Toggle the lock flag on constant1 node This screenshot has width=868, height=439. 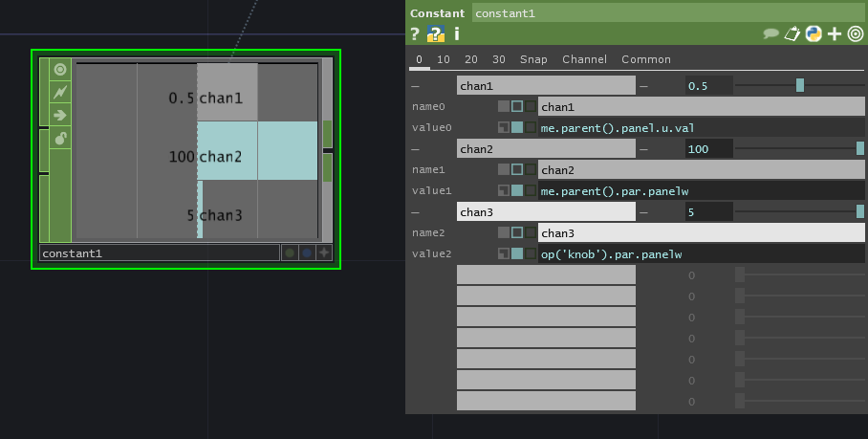[x=60, y=138]
